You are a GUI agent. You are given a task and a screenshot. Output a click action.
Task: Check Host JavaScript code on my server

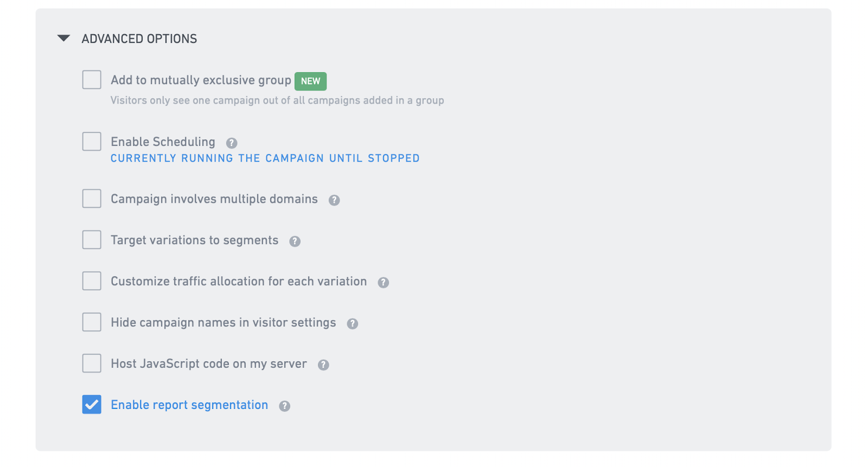[x=92, y=363]
